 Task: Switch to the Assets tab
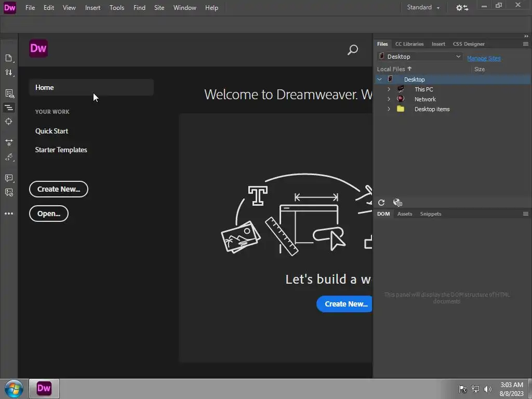click(x=405, y=214)
